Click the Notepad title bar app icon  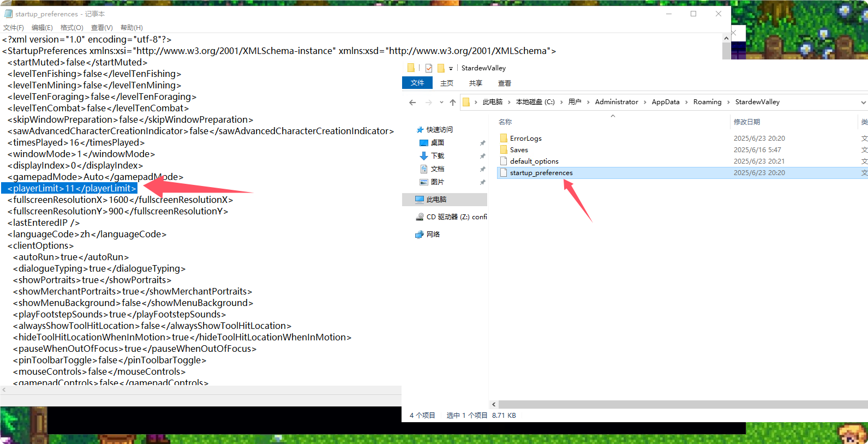tap(8, 14)
